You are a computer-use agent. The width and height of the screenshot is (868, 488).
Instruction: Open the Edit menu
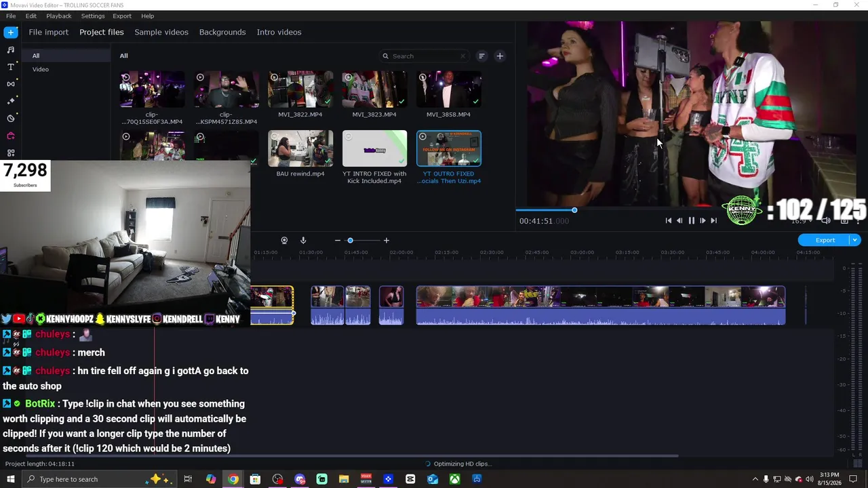[x=31, y=16]
